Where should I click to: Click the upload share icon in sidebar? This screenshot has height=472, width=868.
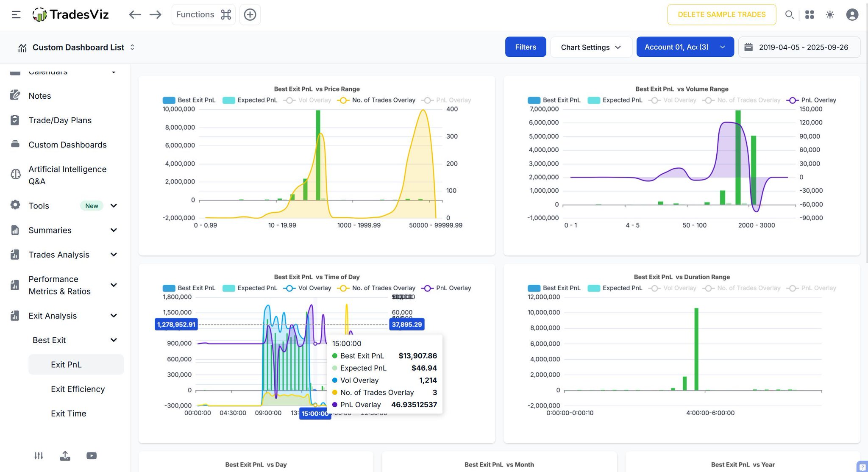(65, 456)
